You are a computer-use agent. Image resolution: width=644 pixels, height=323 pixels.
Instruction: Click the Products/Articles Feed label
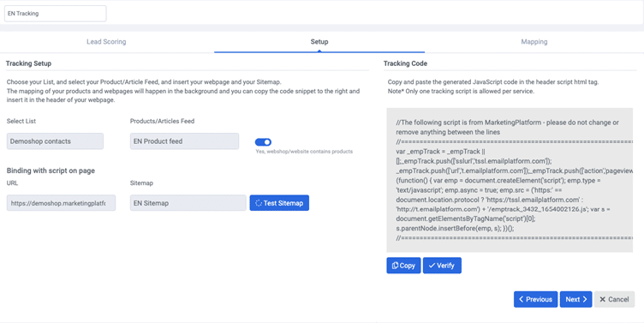coord(162,121)
